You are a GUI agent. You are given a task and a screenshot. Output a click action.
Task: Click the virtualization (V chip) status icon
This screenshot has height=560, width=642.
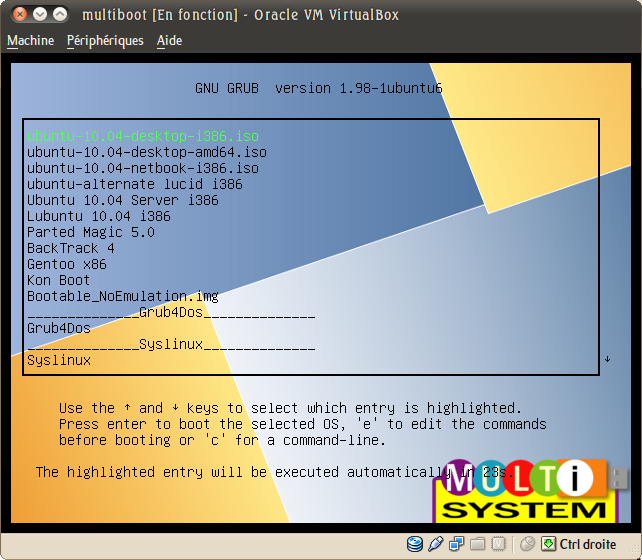click(x=499, y=544)
